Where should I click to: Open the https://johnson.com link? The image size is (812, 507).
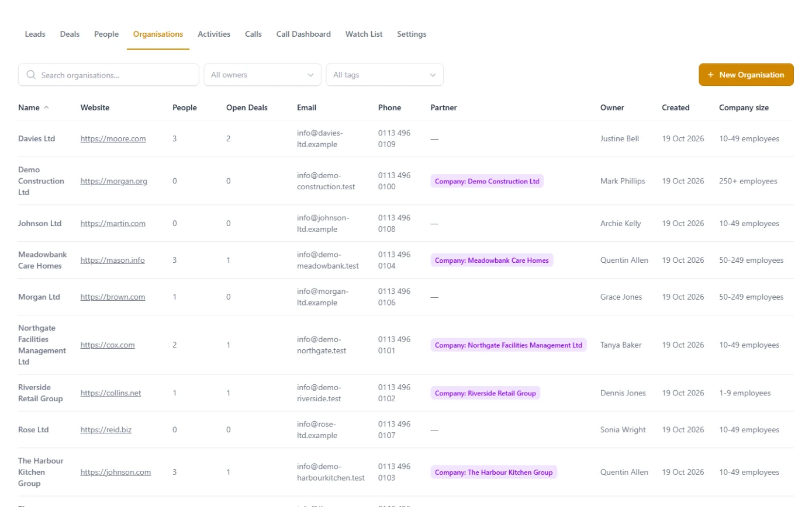coord(116,472)
